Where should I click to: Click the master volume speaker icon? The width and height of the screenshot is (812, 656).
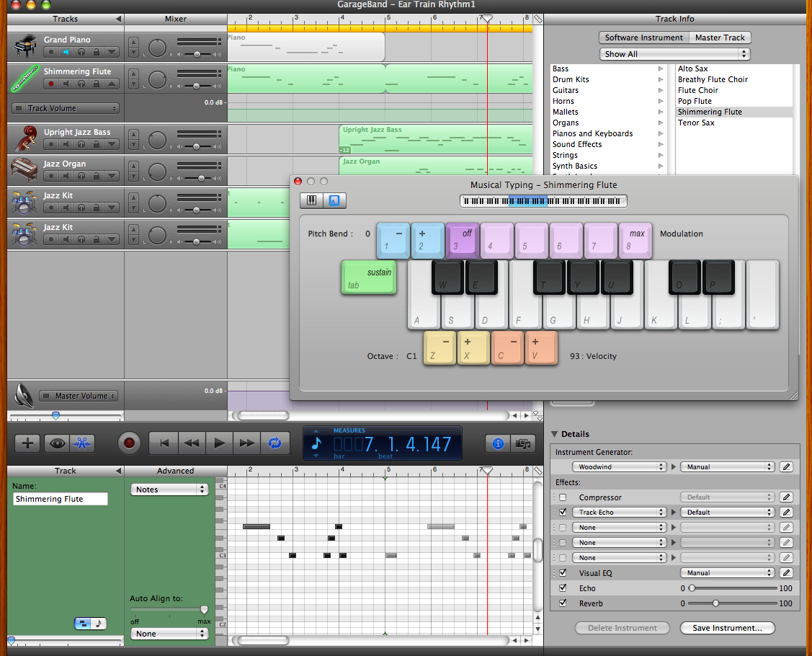pos(23,396)
